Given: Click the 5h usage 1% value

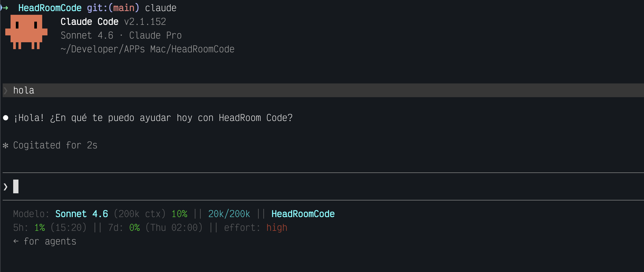Looking at the screenshot, I should (x=40, y=227).
